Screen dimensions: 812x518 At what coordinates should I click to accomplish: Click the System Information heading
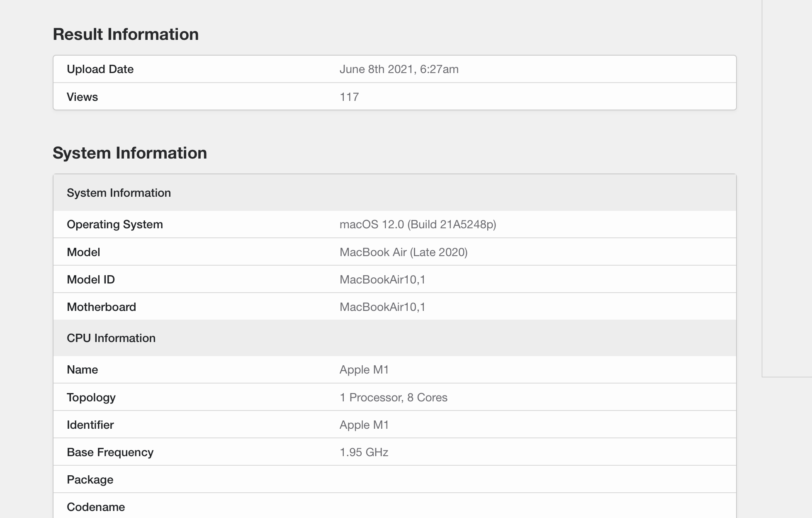130,153
